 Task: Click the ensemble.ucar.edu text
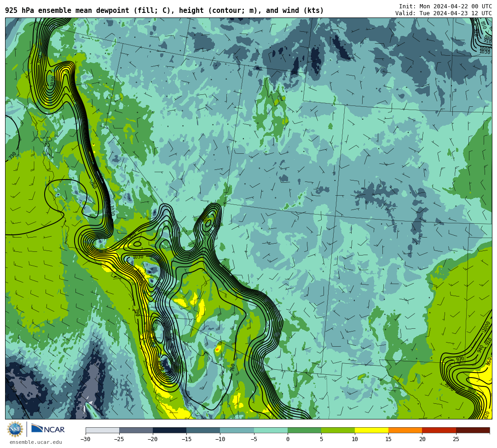coord(36,442)
